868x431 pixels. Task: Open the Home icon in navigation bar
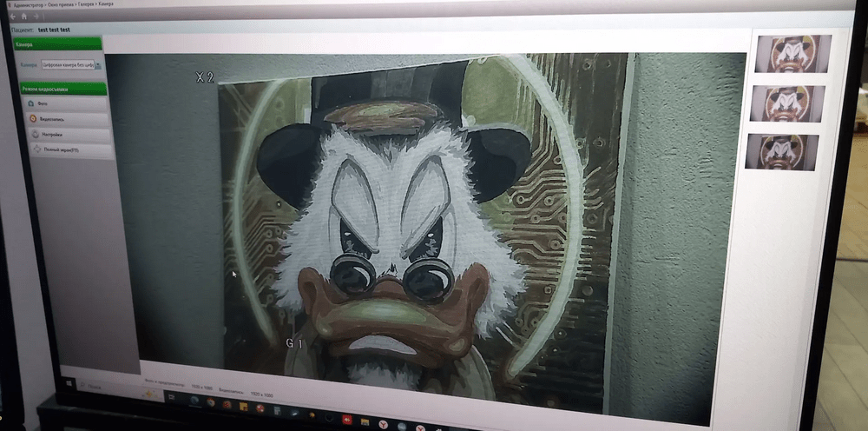tap(24, 16)
